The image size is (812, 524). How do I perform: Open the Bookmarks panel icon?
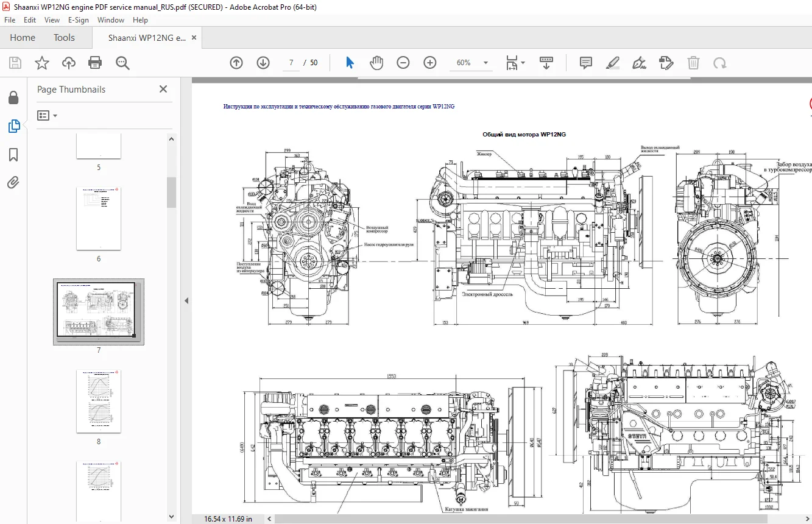(13, 155)
